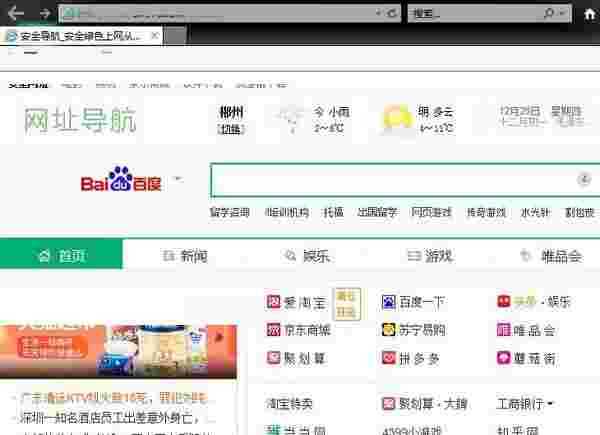The height and width of the screenshot is (435, 600).
Task: Click today's rainy weather icon
Action: 292,119
